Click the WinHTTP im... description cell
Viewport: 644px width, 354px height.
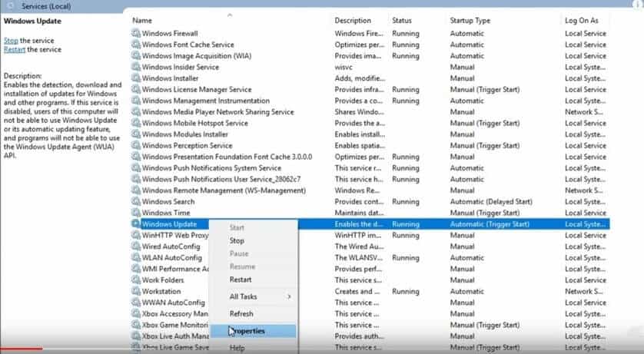tap(357, 235)
